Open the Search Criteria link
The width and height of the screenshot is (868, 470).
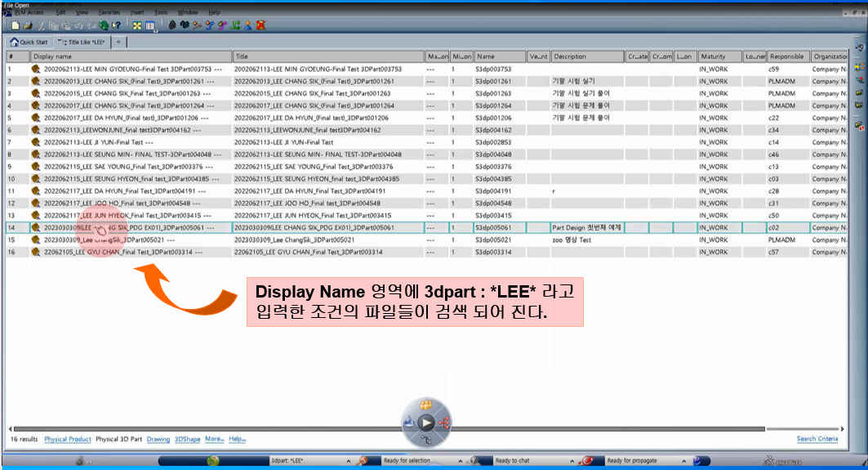click(817, 438)
